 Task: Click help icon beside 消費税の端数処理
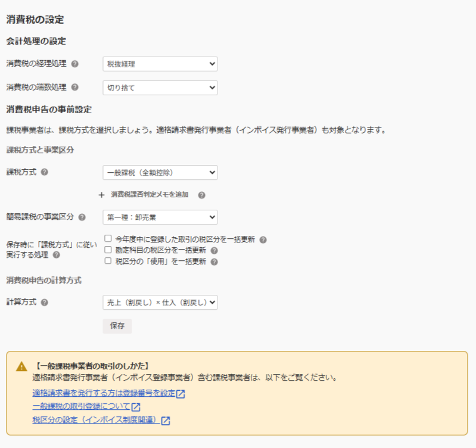pos(75,87)
